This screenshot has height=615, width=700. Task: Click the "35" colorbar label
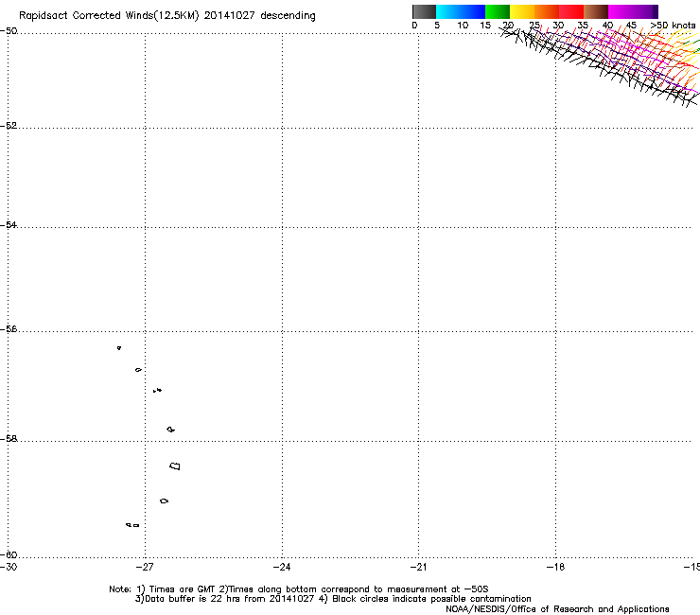583,26
